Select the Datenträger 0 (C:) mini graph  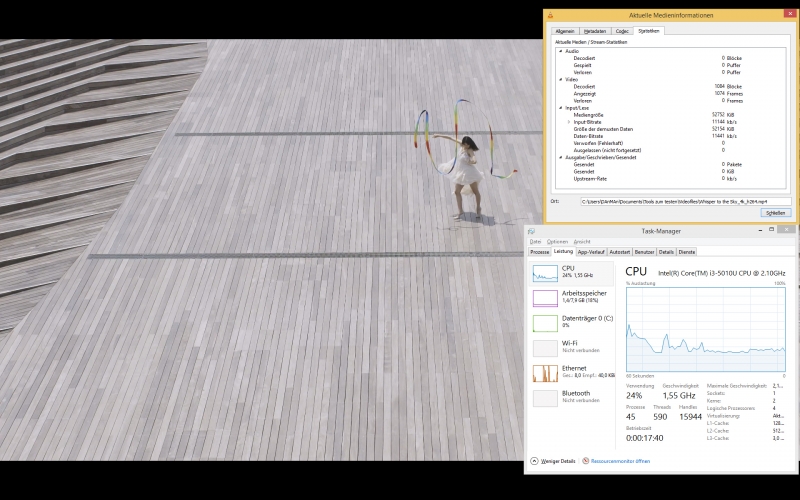545,323
